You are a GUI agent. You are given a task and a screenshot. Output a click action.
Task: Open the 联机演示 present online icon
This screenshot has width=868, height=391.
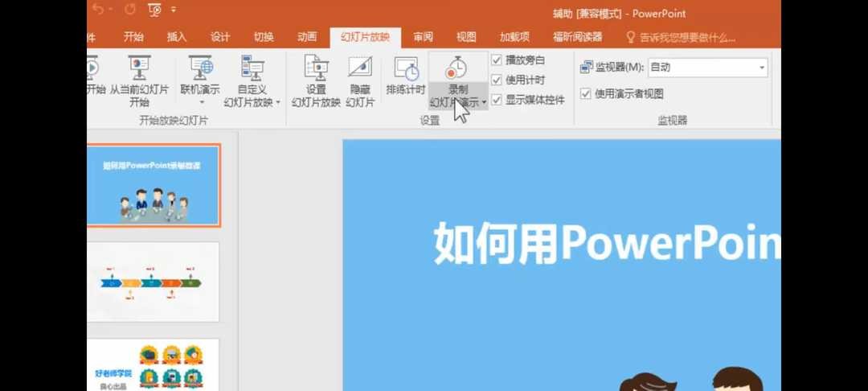coord(200,69)
